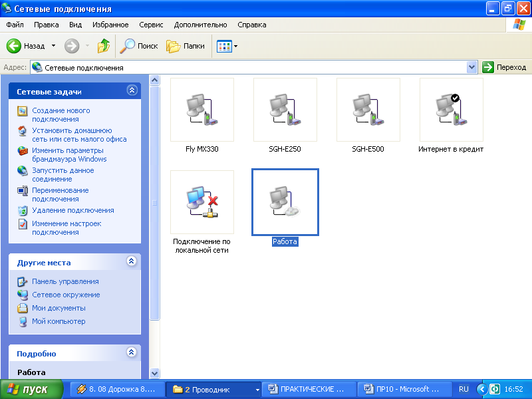The image size is (532, 399).
Task: Open Поиск search magnifier button
Action: click(139, 46)
